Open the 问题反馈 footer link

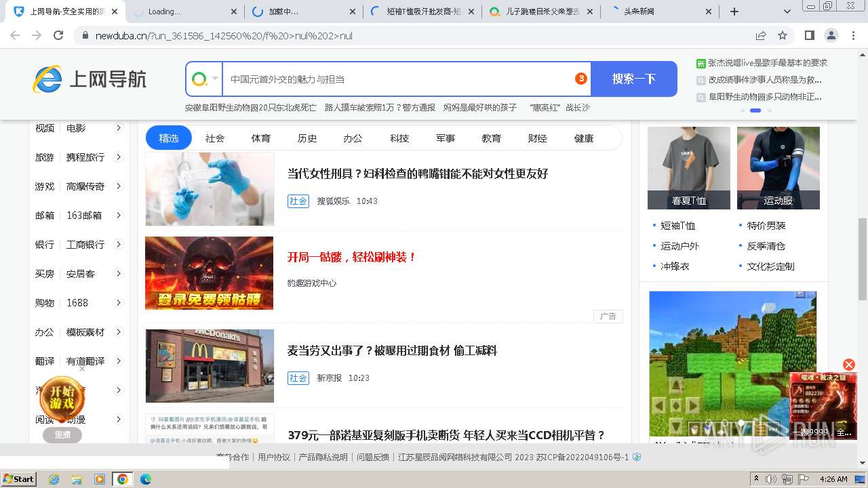click(x=373, y=457)
